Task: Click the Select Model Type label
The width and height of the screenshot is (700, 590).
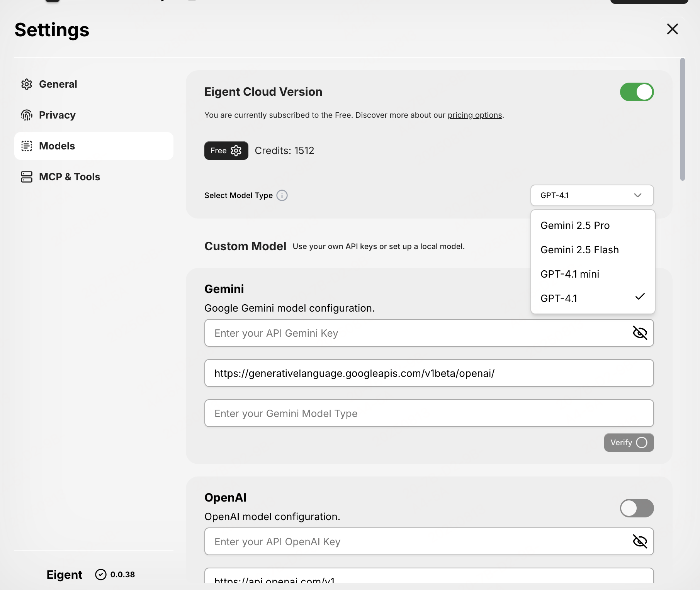Action: pos(238,195)
